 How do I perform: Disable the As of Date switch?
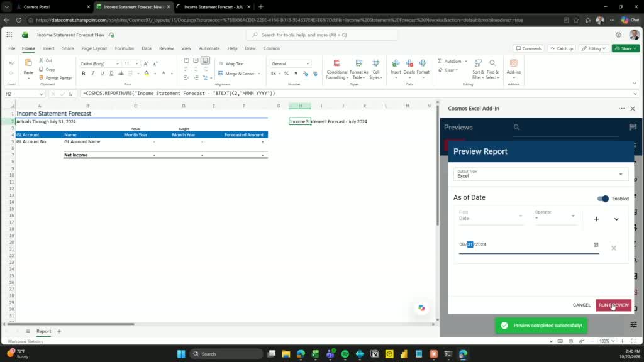[x=603, y=199]
